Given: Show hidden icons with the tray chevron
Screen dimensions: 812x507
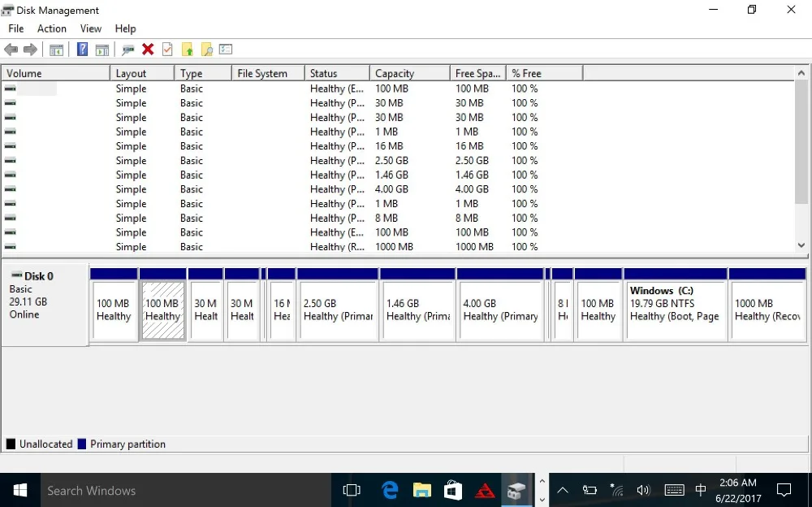Looking at the screenshot, I should click(563, 490).
